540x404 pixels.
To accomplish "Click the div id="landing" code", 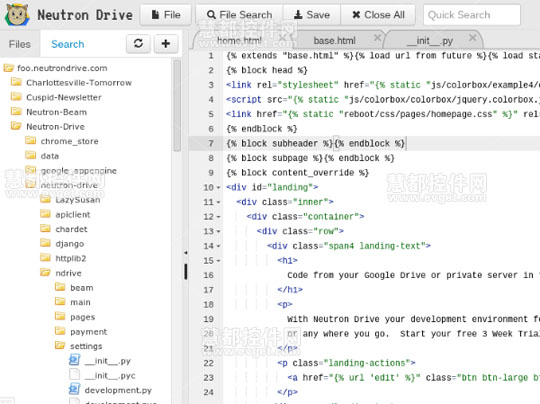I will [x=272, y=187].
